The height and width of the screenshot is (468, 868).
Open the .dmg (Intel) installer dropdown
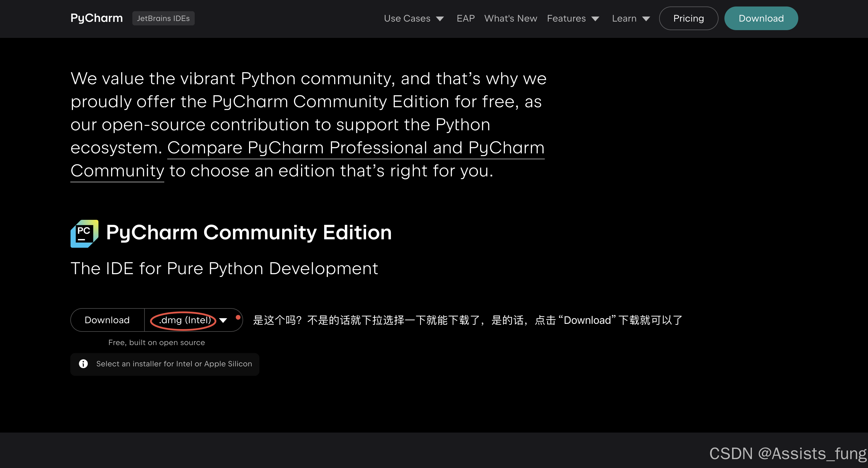(194, 320)
